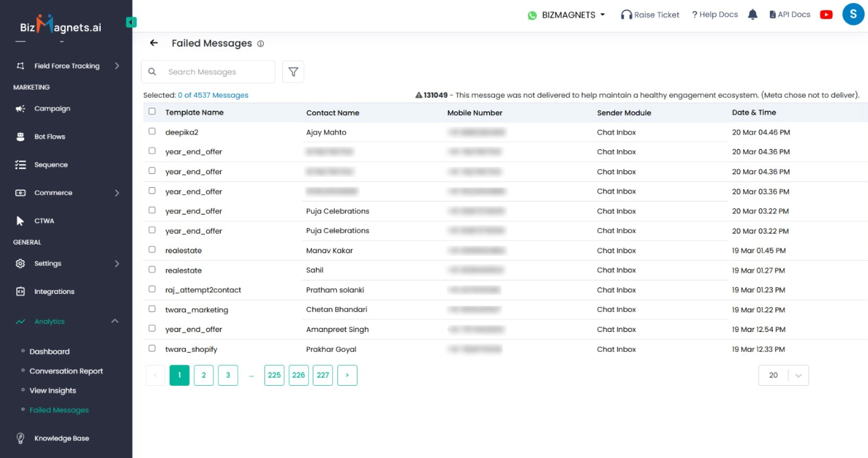Click the WhatsApp icon beside BIZMAGNETS
This screenshot has height=458, width=868.
(x=532, y=16)
